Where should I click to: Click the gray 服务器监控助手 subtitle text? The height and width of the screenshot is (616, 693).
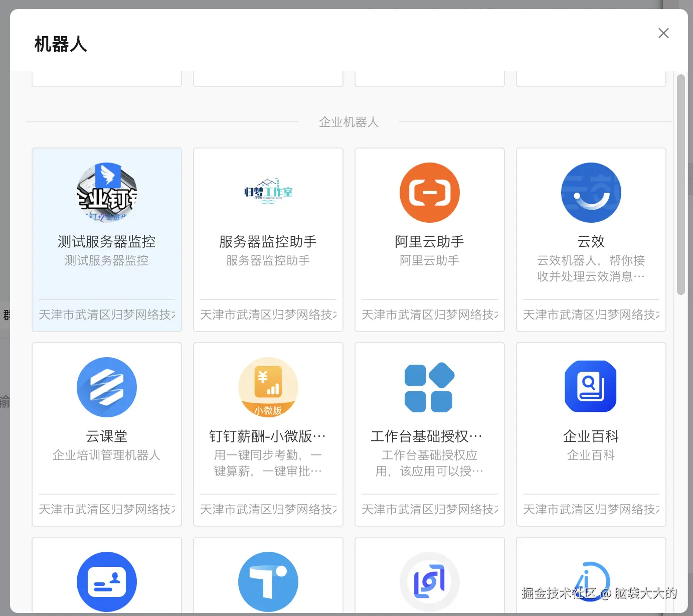[x=268, y=261]
